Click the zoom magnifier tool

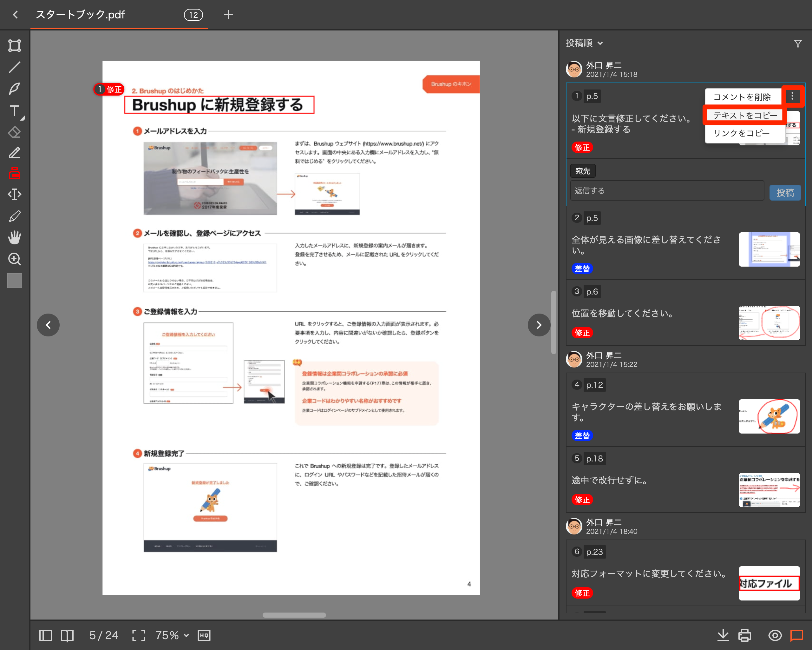15,259
